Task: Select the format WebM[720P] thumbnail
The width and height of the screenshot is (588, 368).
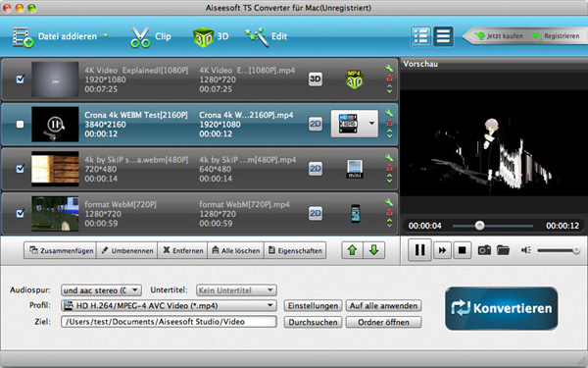Action: [x=55, y=213]
